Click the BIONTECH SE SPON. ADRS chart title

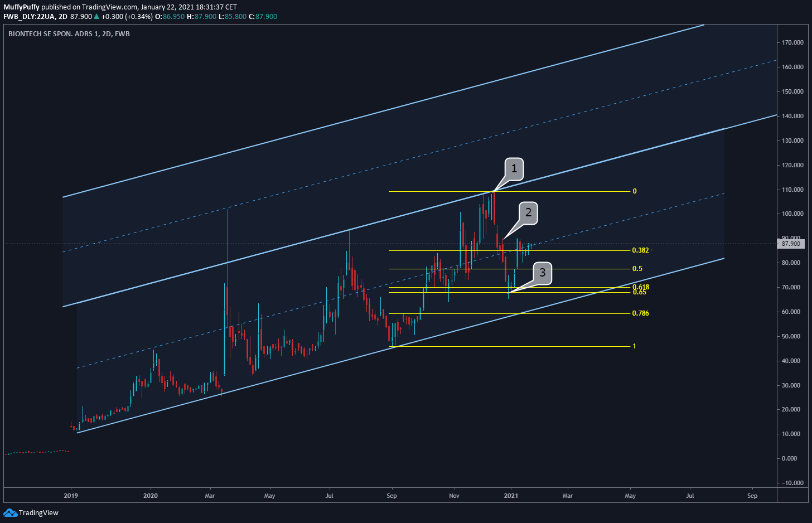[x=69, y=34]
